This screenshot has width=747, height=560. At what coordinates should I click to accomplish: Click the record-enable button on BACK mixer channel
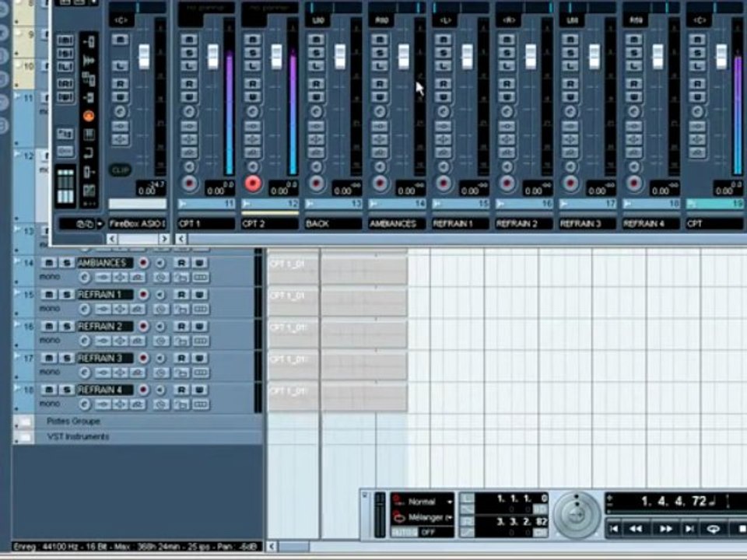point(316,184)
